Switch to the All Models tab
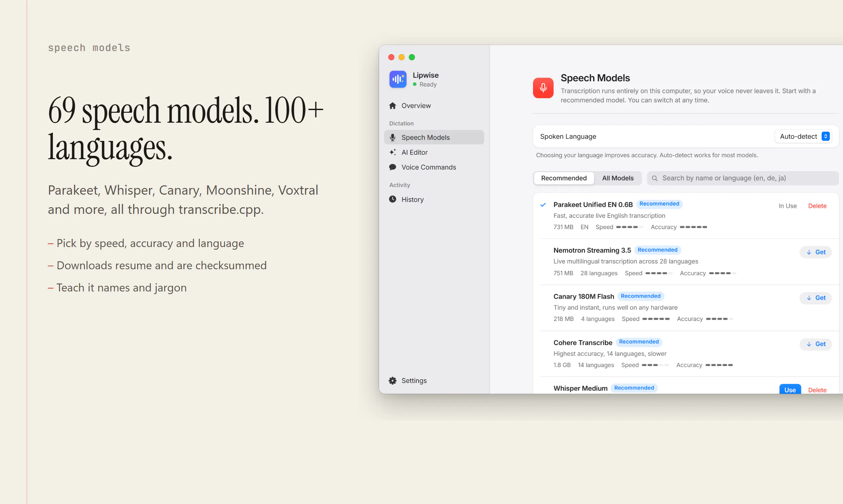 point(618,178)
